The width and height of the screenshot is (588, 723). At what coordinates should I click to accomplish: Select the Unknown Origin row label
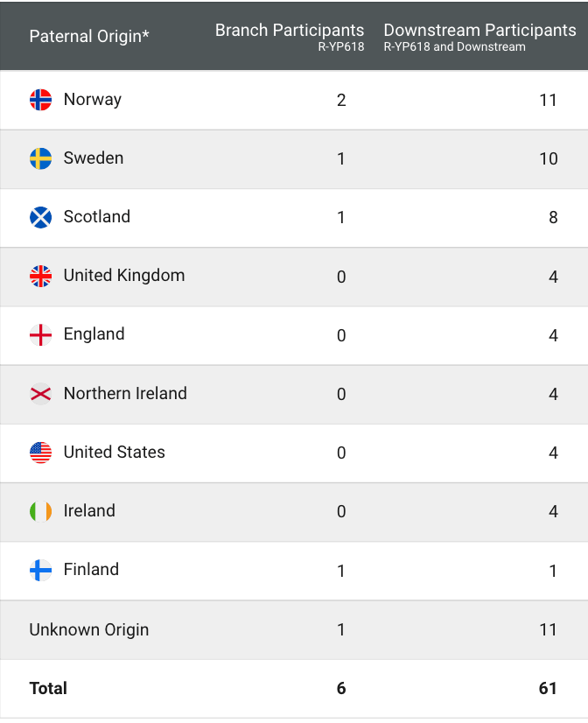(x=89, y=630)
